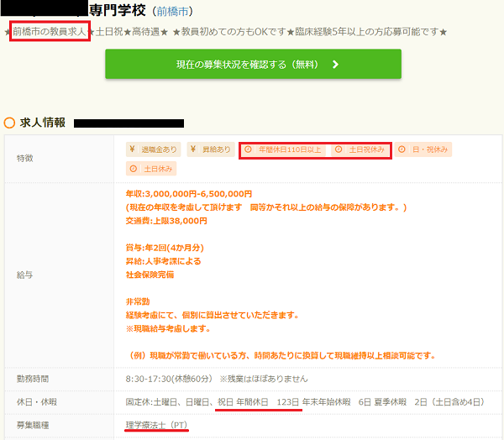Click the 非常勤 text in the salary section

(138, 301)
